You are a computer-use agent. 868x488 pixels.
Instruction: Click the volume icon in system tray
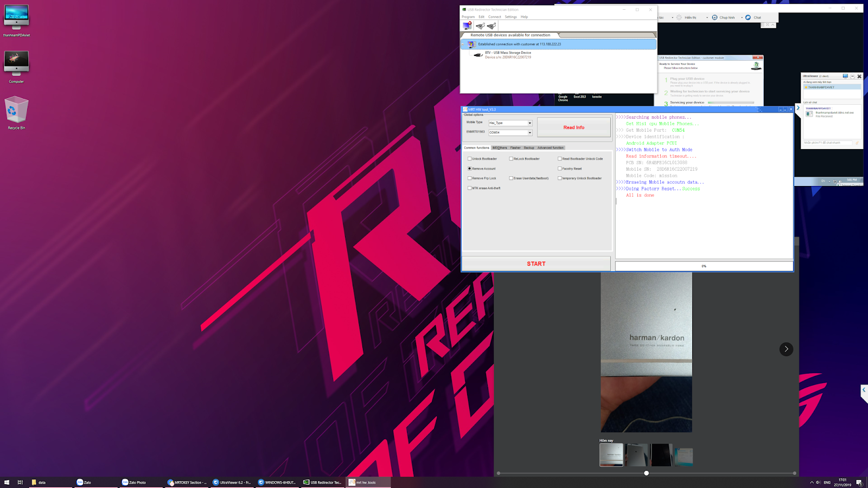click(819, 483)
